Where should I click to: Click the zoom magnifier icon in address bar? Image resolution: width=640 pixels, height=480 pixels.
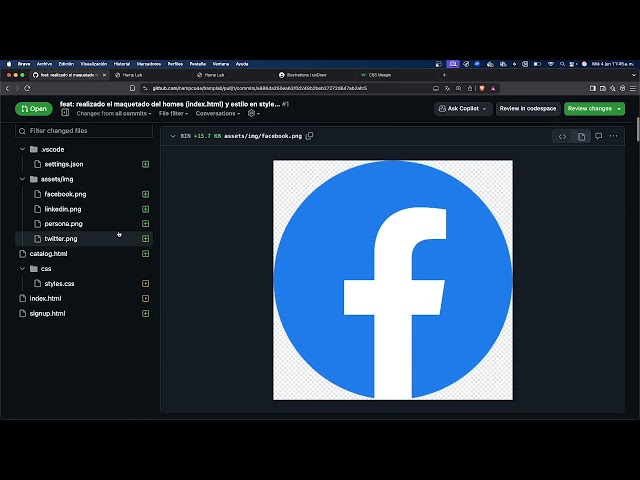coord(459,88)
